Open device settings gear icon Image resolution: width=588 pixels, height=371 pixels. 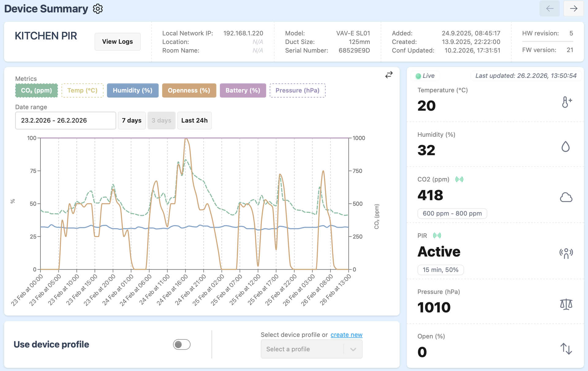pyautogui.click(x=98, y=9)
